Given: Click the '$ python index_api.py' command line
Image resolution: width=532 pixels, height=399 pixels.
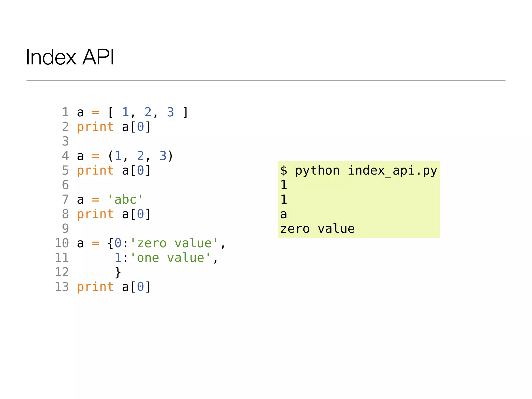Looking at the screenshot, I should 358,171.
